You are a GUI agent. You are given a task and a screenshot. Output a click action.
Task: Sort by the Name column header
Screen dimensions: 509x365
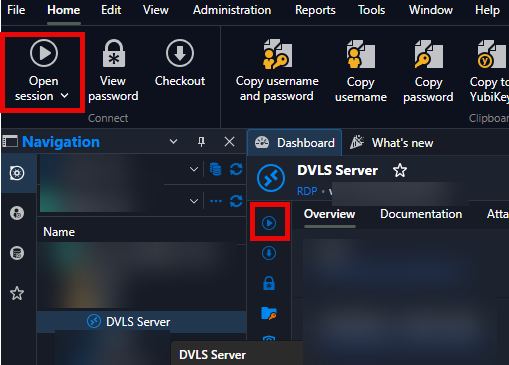coord(59,232)
